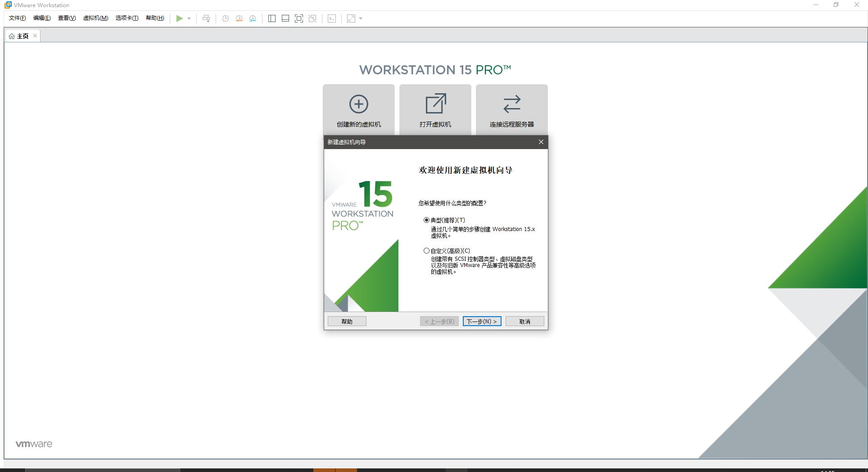The height and width of the screenshot is (472, 868).
Task: Switch to the 主页 tab
Action: click(x=20, y=36)
